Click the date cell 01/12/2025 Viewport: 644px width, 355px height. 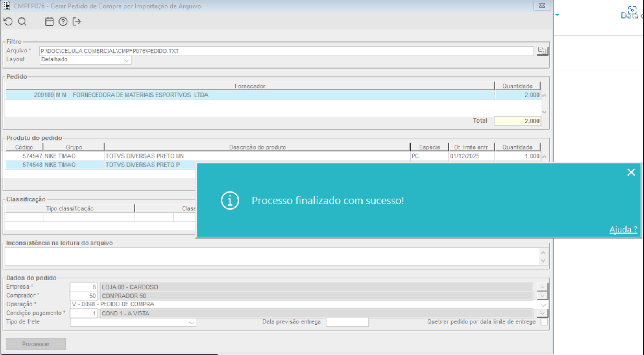pos(471,156)
